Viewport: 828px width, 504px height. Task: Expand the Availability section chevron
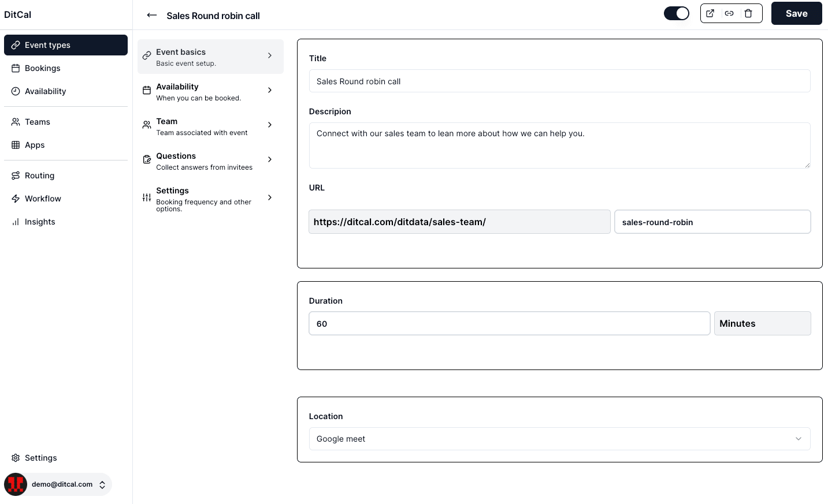coord(270,90)
